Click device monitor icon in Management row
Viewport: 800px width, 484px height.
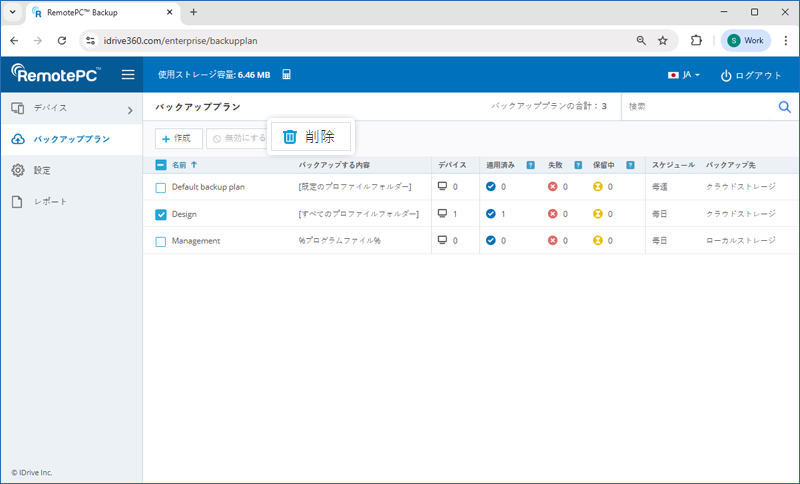click(x=442, y=240)
